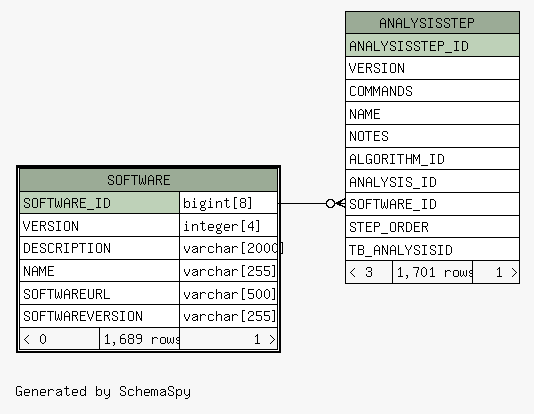
Task: Select the SOFTWAREURL column
Action: (x=99, y=293)
